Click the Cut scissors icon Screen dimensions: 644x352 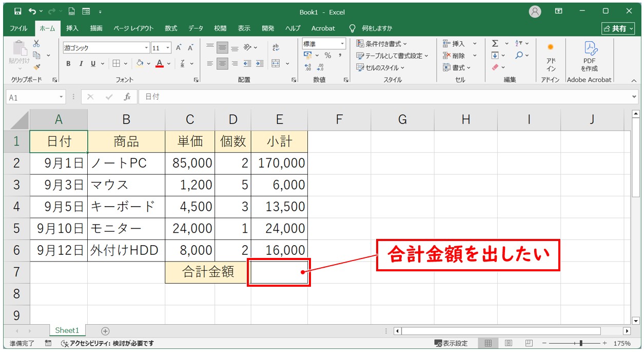pos(36,44)
